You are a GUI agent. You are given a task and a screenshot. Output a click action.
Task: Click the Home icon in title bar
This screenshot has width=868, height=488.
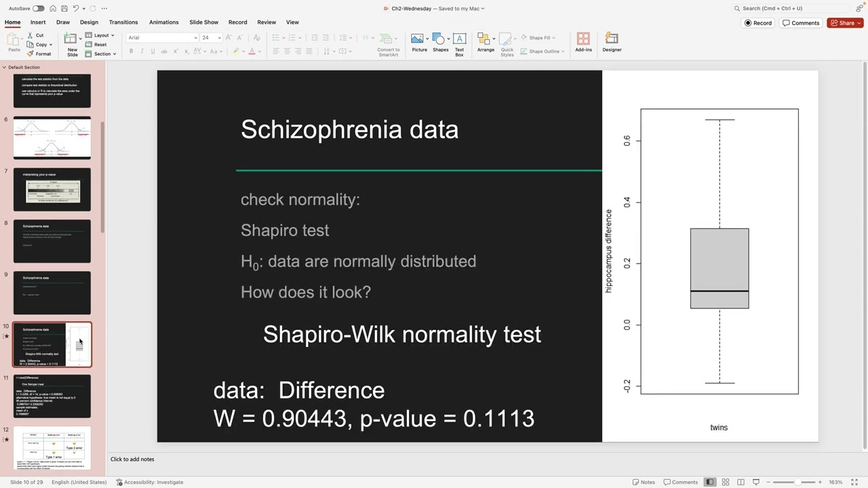[53, 9]
